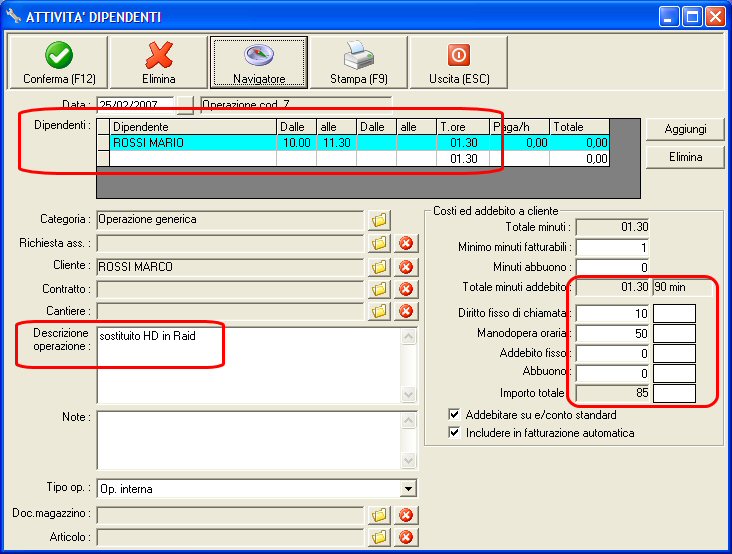Open folder lookup for Cliente
The height and width of the screenshot is (554, 732).
pyautogui.click(x=379, y=266)
